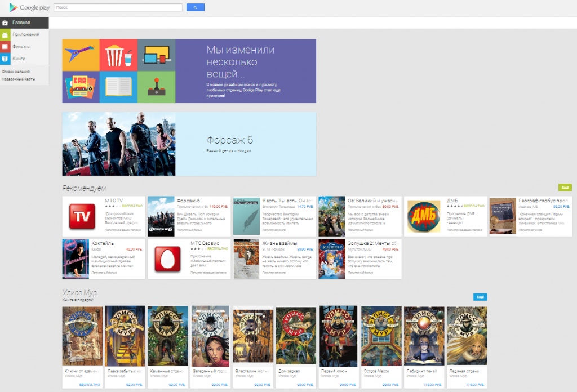Click the Google Play logo

[27, 7]
